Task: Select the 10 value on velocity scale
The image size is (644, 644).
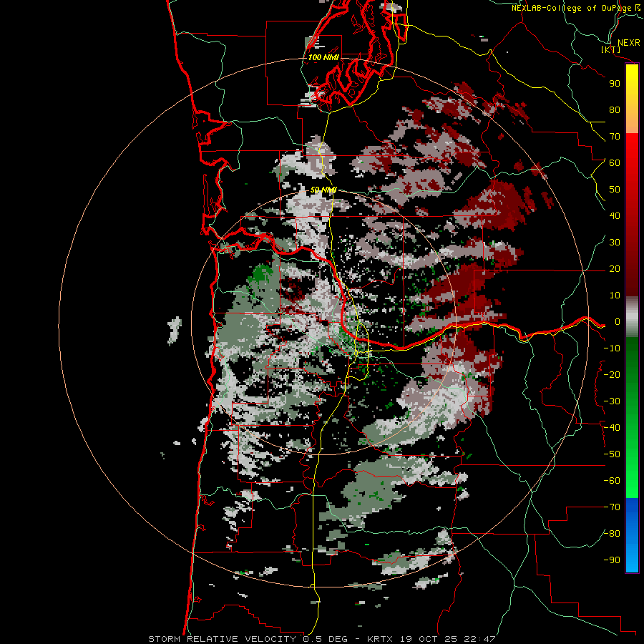Action: pyautogui.click(x=615, y=296)
